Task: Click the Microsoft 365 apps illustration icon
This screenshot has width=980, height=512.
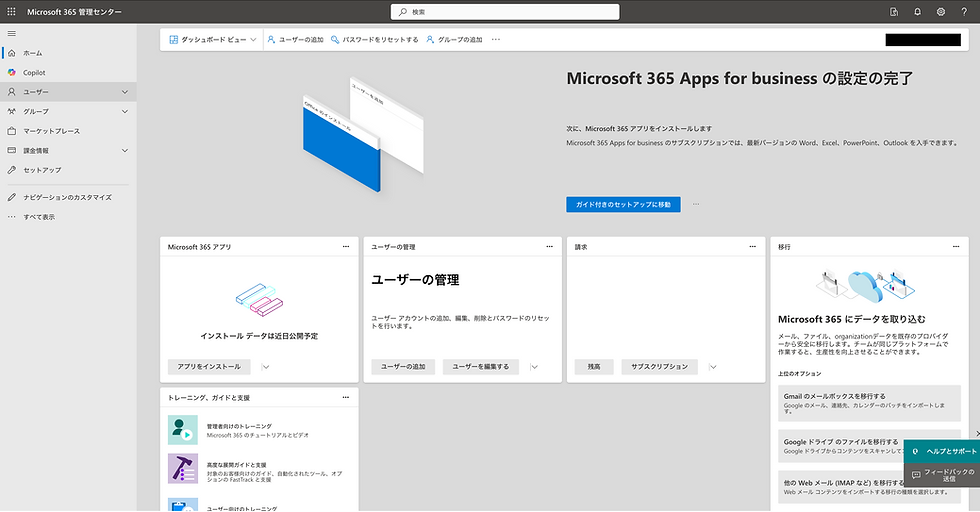Action: (x=259, y=299)
